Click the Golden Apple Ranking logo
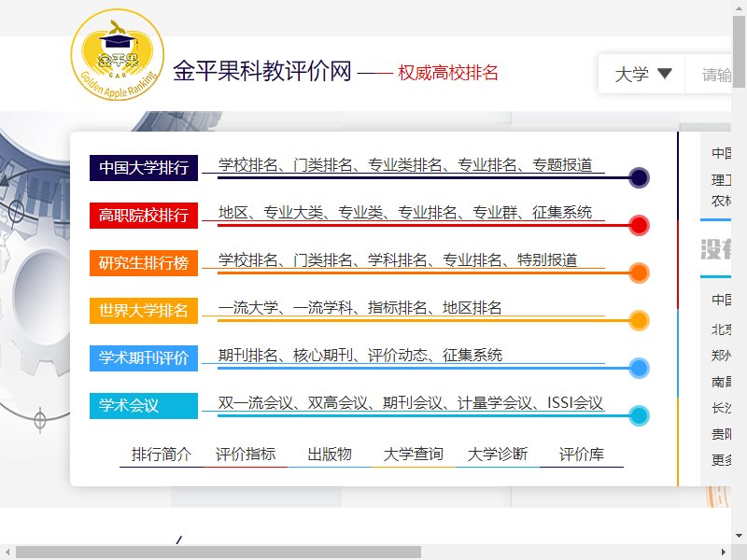747x560 pixels. pos(118,55)
